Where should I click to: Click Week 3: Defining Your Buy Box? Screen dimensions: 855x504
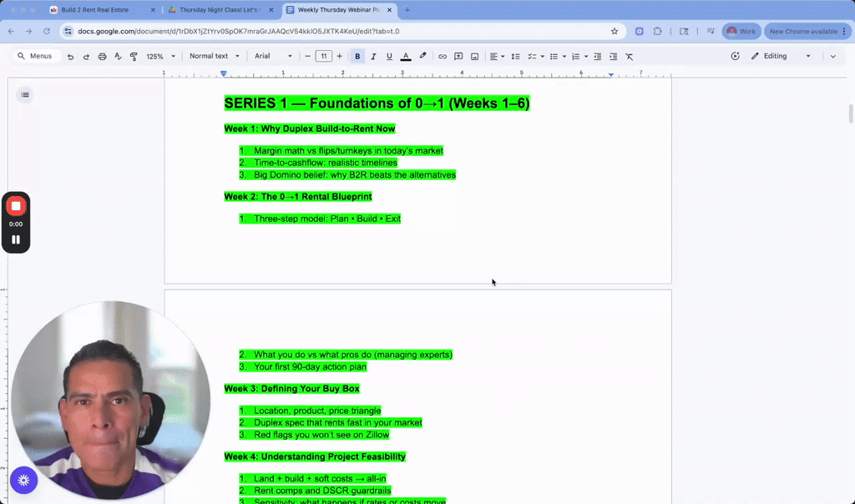click(x=291, y=389)
